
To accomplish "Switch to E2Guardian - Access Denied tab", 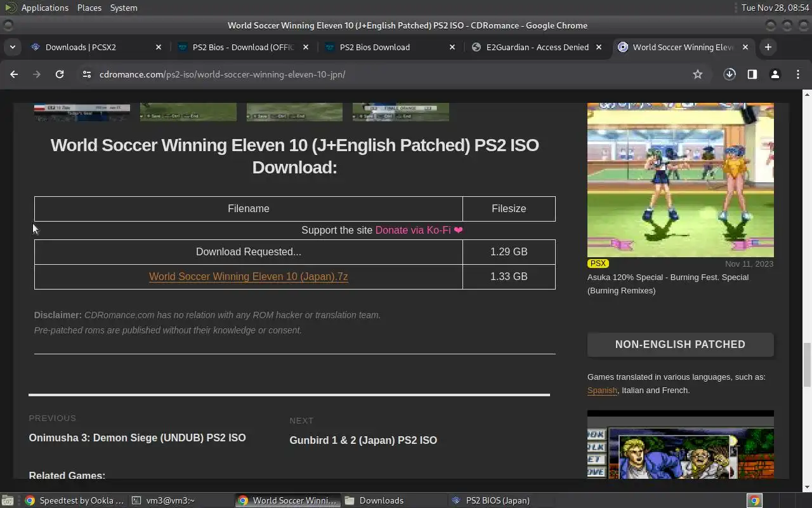I will [537, 47].
